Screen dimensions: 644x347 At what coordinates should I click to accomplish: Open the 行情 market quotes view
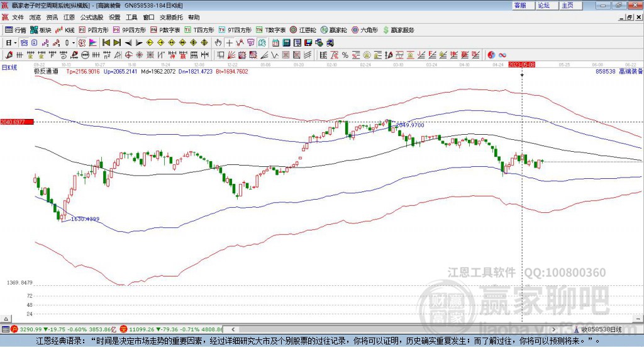click(16, 30)
